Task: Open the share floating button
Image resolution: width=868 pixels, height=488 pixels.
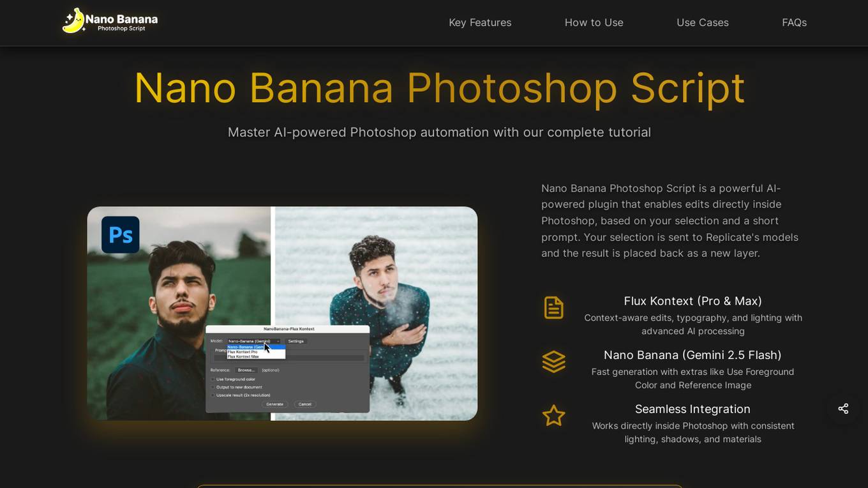Action: (843, 409)
